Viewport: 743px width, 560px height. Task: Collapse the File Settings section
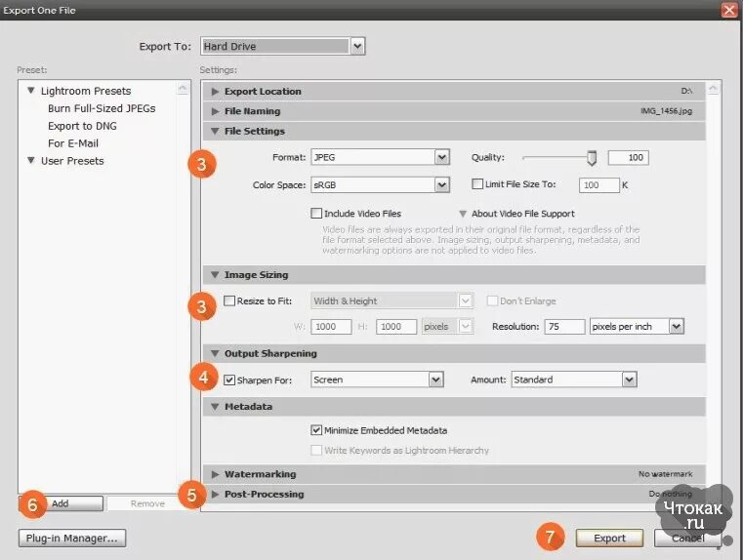click(215, 131)
